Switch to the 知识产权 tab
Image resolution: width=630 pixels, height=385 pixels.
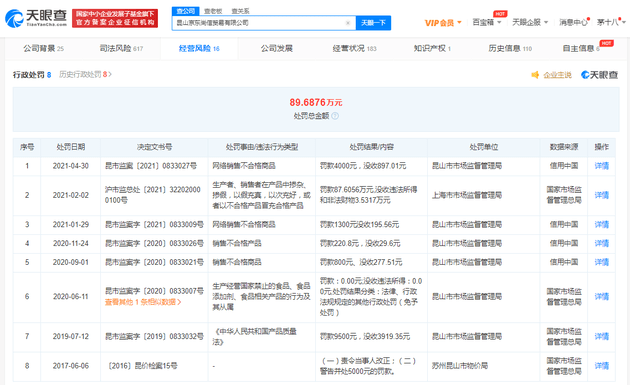[432, 49]
